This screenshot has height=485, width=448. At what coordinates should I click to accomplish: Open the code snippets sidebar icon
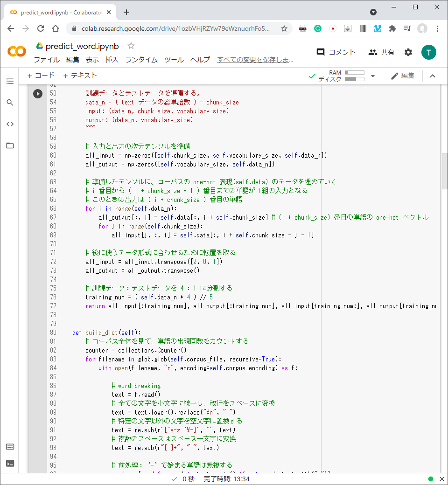tap(10, 124)
